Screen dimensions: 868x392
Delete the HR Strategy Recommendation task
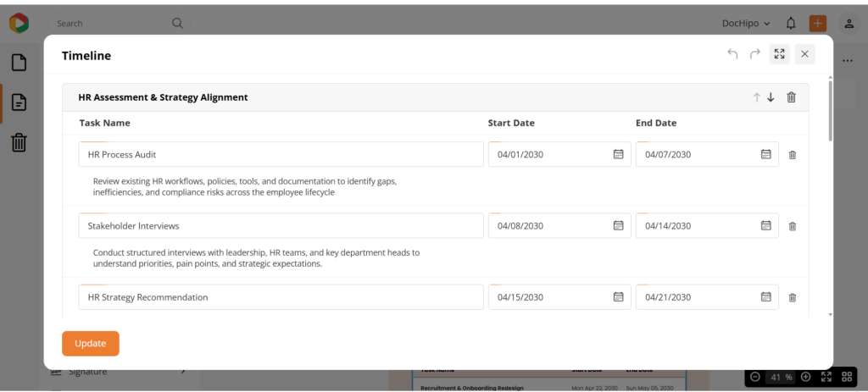click(x=793, y=297)
